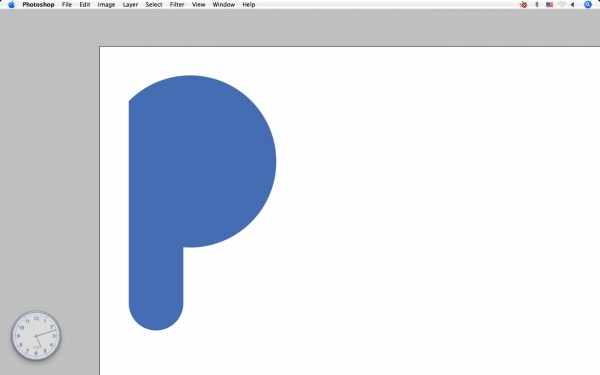Click the analog clock widget

click(36, 336)
